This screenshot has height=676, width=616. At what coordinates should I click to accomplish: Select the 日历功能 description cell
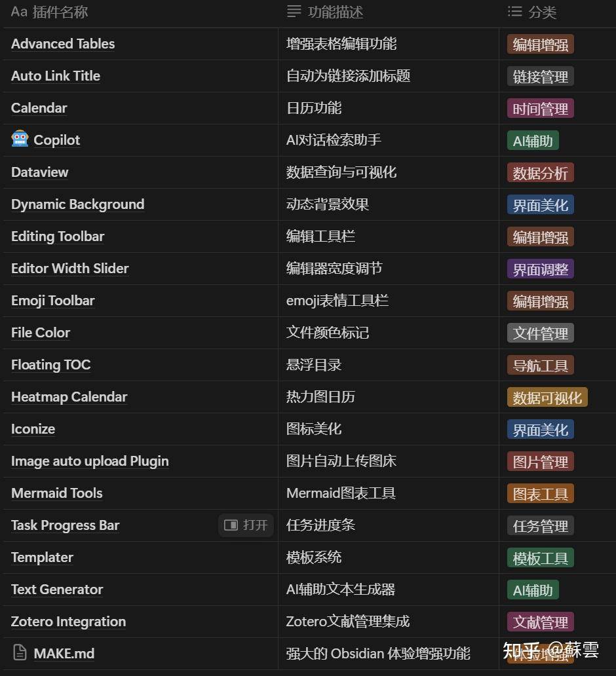(388, 108)
